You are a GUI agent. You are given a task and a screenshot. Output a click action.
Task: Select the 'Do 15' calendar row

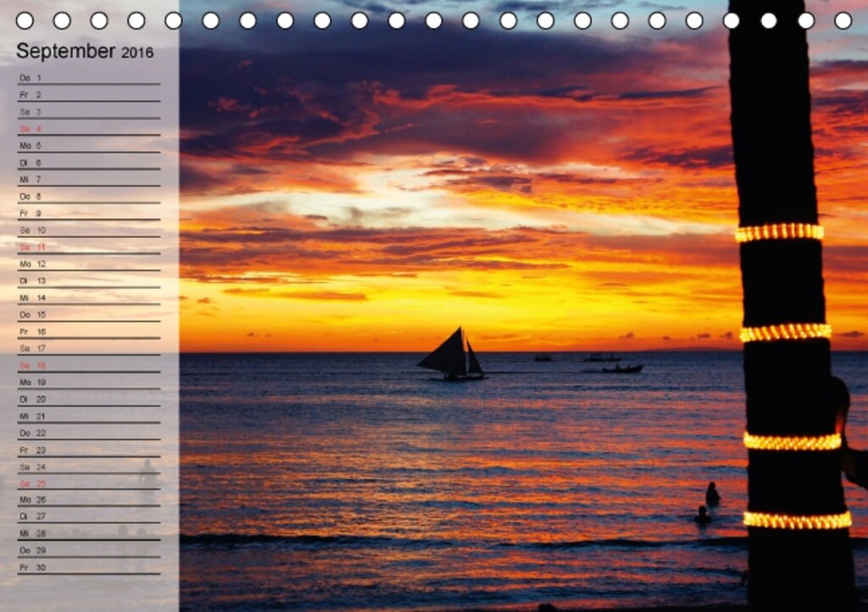coord(88,314)
